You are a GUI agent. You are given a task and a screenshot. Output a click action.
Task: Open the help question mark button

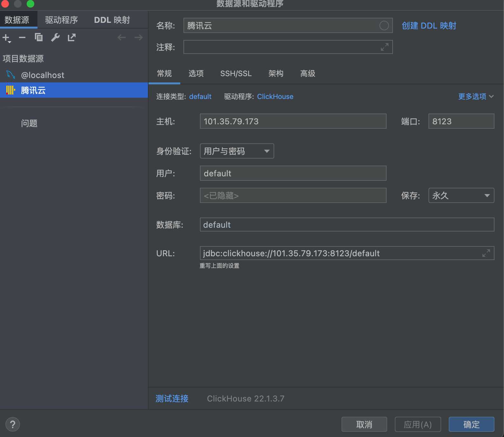(x=13, y=424)
